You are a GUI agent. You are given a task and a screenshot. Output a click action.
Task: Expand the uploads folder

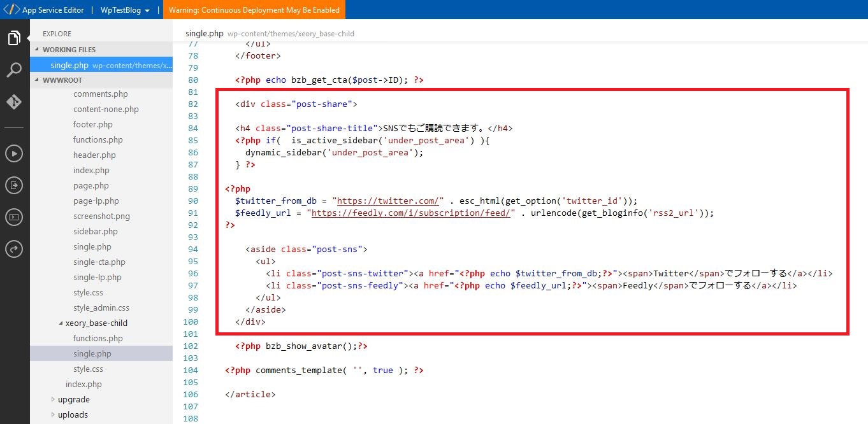(73, 415)
